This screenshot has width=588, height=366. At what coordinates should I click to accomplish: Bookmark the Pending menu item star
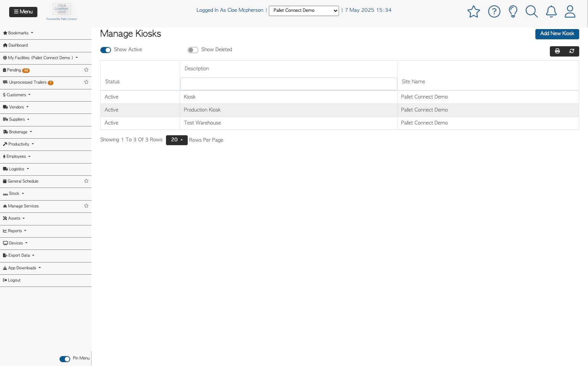86,70
